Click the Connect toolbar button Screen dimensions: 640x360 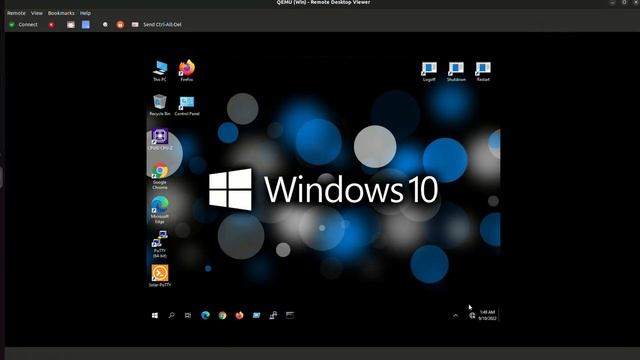pos(23,24)
